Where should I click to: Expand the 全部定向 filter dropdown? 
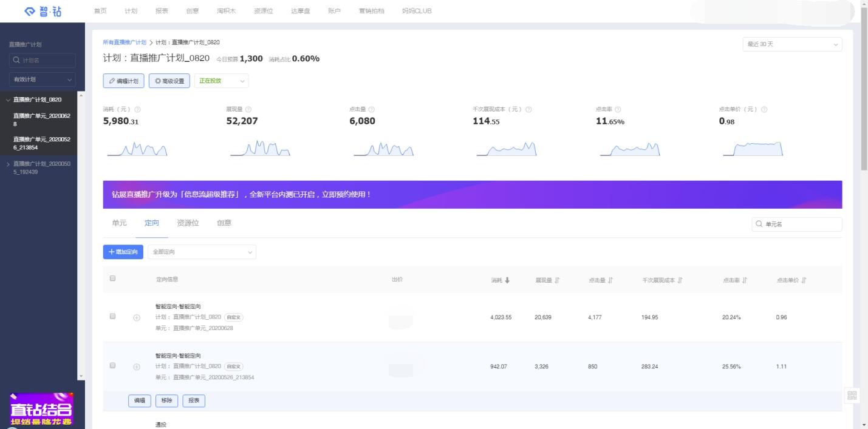pyautogui.click(x=202, y=252)
